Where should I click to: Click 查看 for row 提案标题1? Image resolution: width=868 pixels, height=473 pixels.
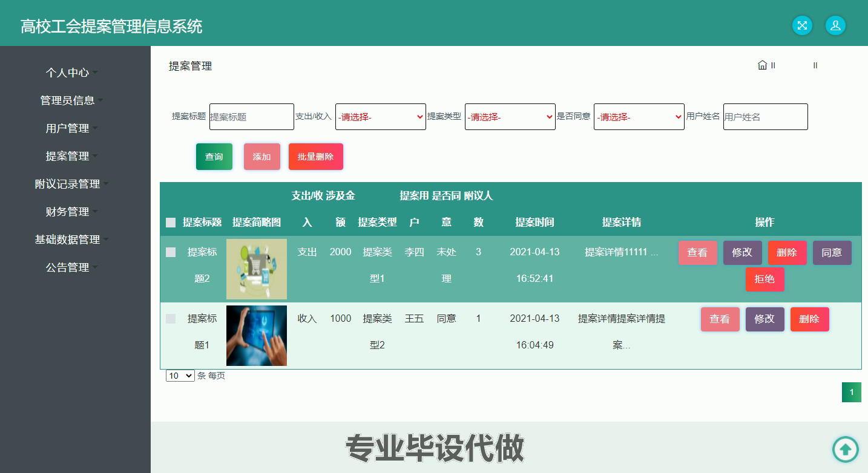[x=720, y=319]
